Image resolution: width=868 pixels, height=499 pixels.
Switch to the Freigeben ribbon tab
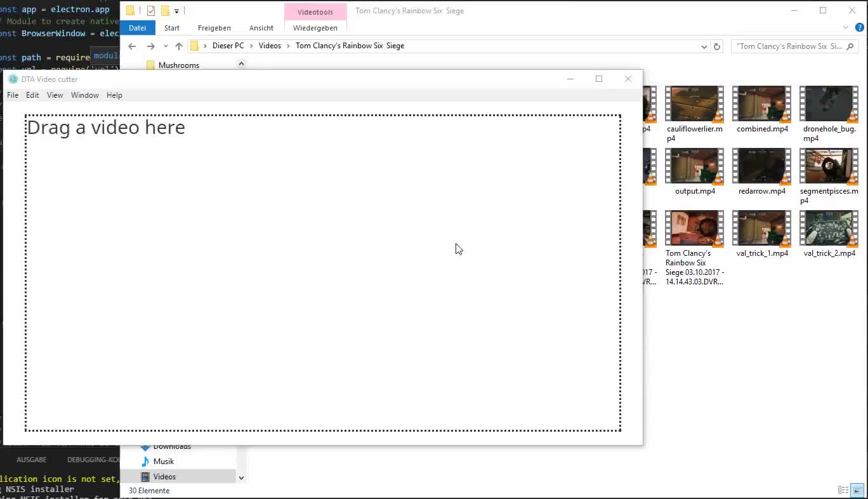pyautogui.click(x=214, y=28)
